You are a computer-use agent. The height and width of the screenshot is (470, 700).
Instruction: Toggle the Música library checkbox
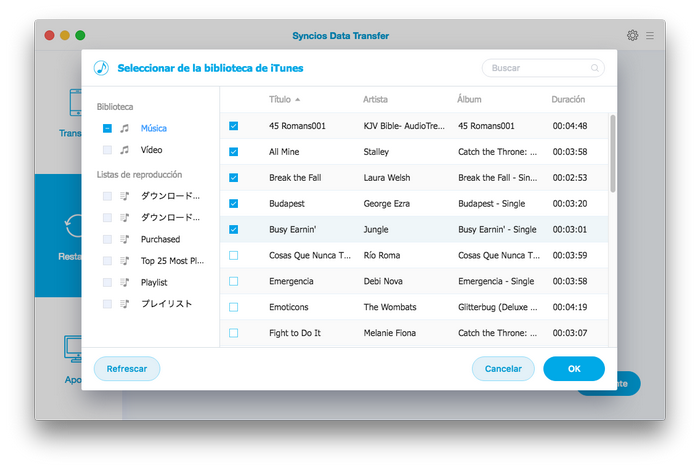(x=107, y=129)
